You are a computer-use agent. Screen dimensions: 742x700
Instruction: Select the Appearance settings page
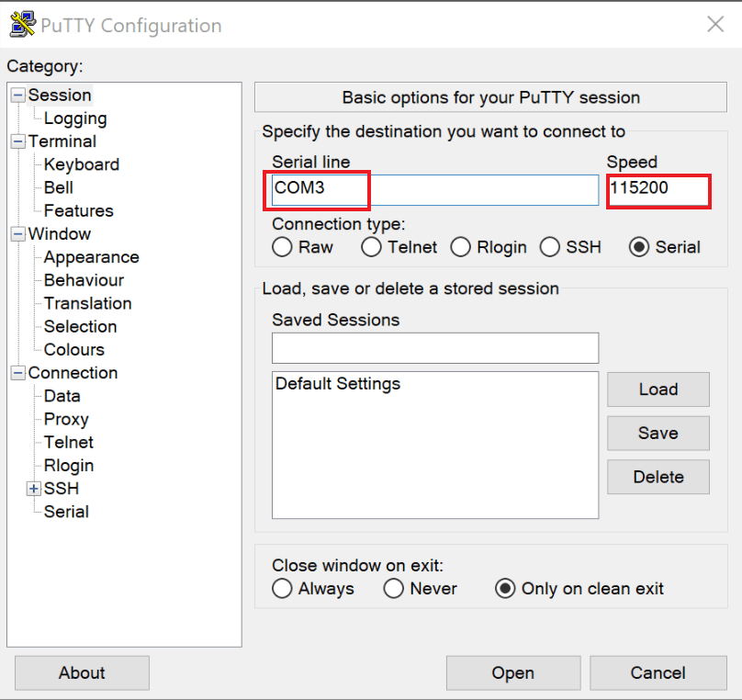coord(91,257)
